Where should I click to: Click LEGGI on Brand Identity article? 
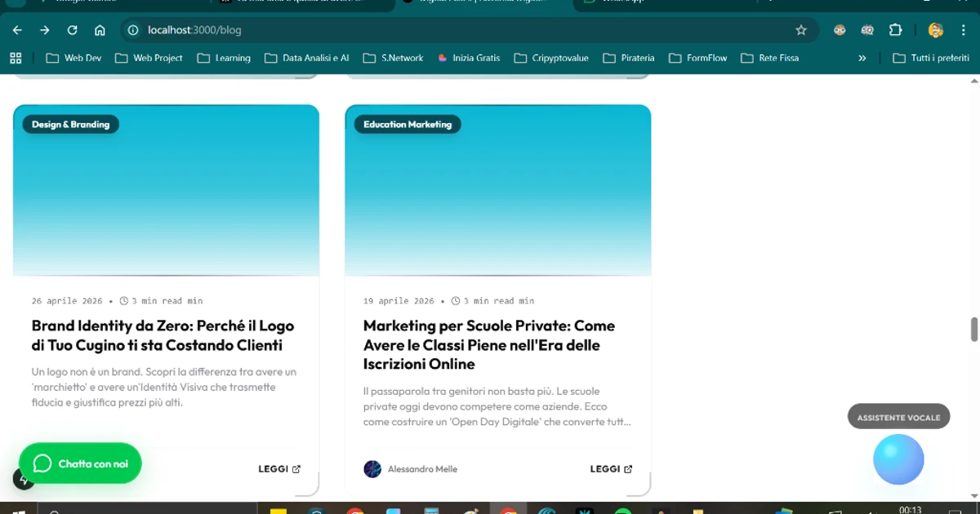coord(279,469)
